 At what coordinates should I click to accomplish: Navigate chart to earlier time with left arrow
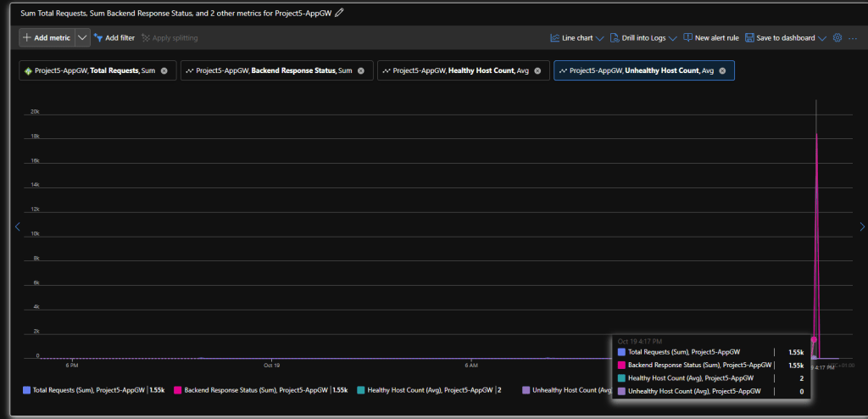(16, 226)
